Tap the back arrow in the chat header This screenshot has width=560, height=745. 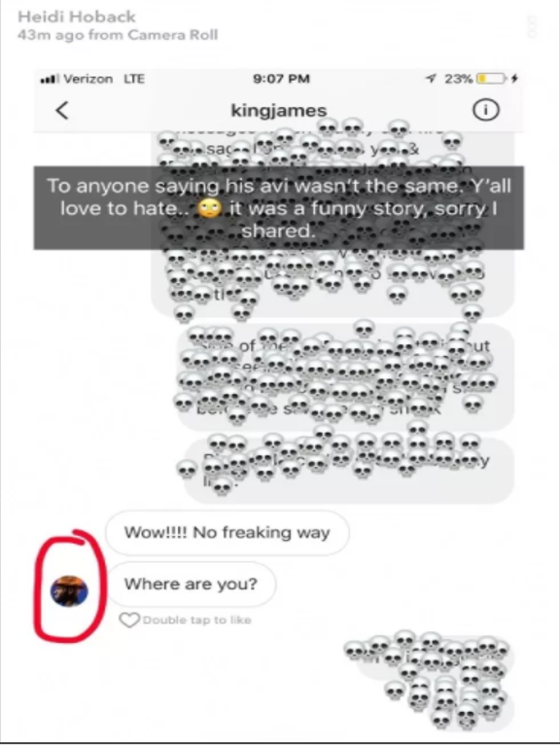coord(62,110)
